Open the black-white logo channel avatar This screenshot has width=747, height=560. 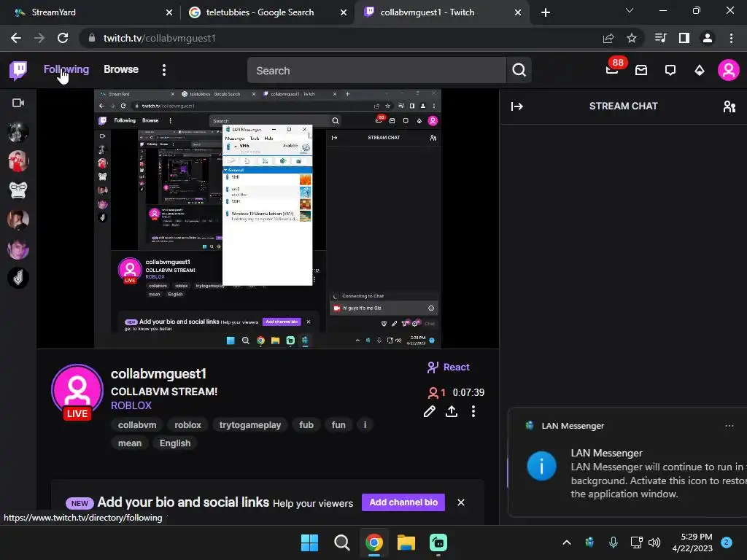click(18, 278)
